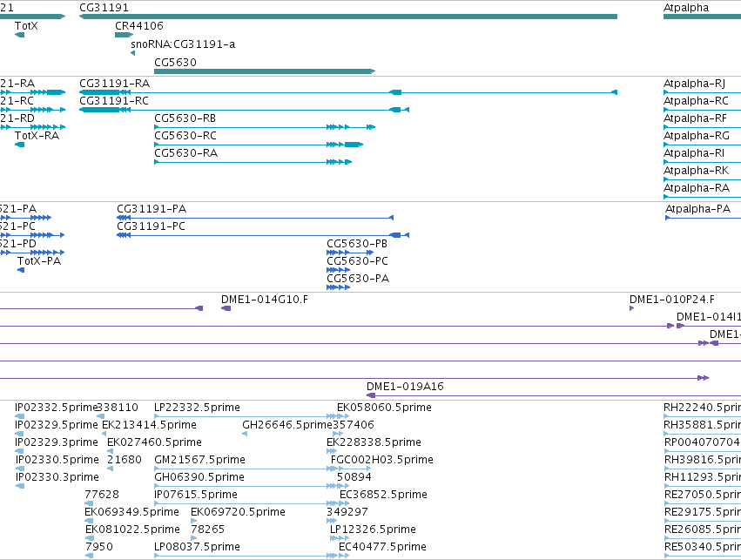
Task: Select the TotX gene label
Action: 26,26
